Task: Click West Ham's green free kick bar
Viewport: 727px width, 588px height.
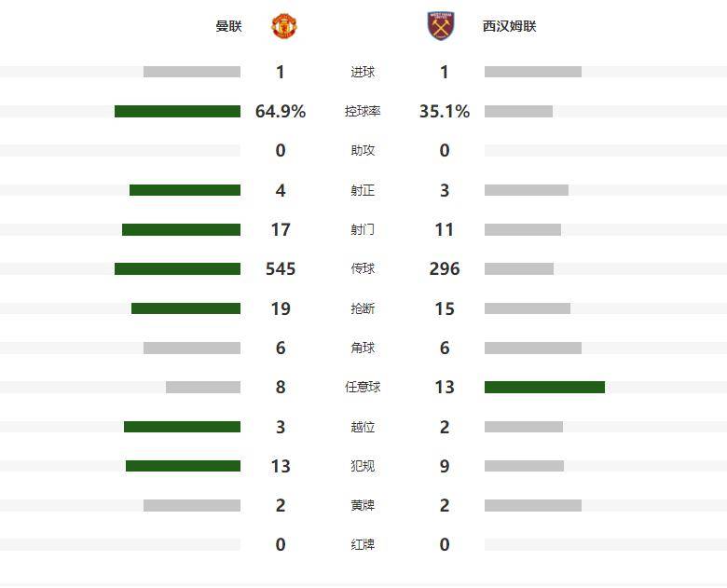Action: [x=544, y=388]
